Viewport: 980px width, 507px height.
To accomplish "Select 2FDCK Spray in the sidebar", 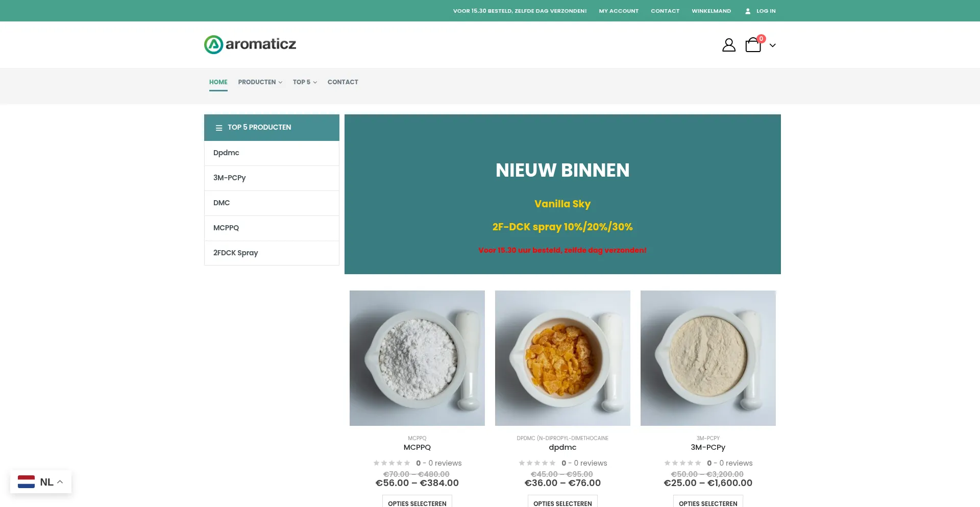I will pos(235,253).
